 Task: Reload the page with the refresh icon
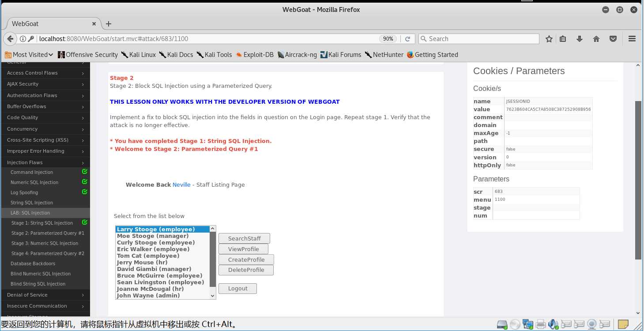tap(408, 39)
